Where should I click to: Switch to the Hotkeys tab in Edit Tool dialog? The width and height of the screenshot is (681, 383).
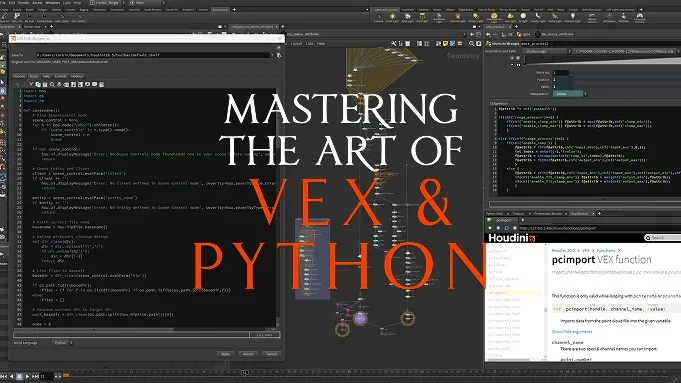click(77, 76)
